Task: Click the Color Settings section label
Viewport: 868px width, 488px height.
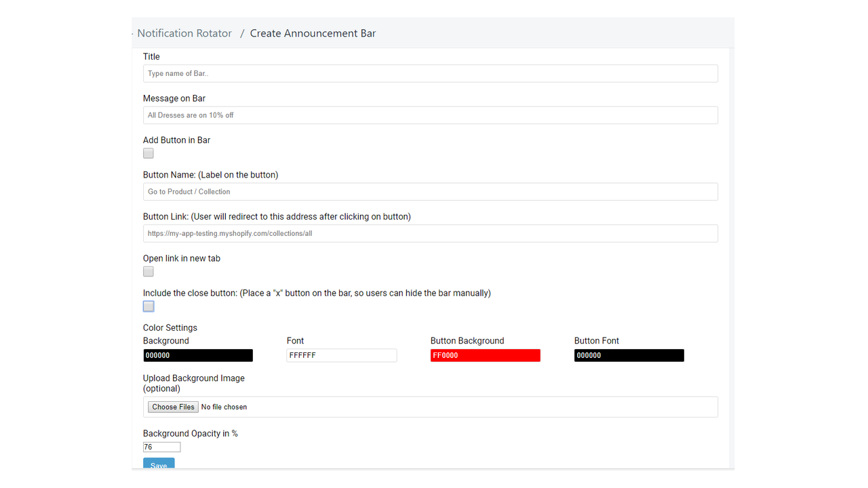Action: 170,327
